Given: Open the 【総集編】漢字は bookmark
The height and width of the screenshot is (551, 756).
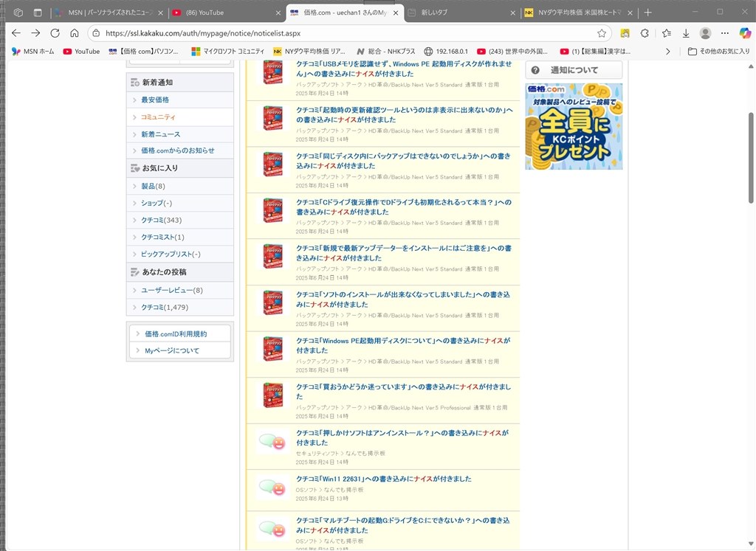Looking at the screenshot, I should click(x=596, y=51).
